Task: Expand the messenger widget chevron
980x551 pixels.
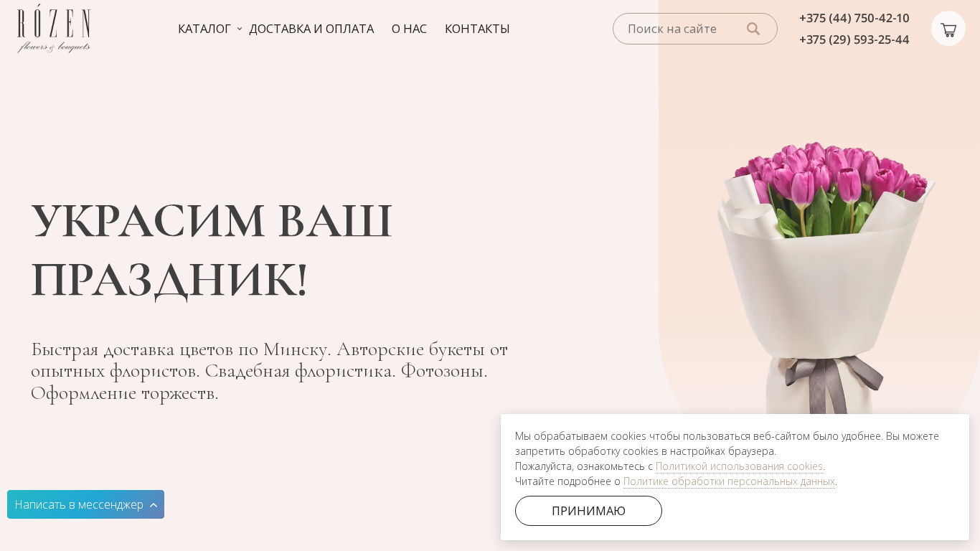Action: (x=154, y=505)
